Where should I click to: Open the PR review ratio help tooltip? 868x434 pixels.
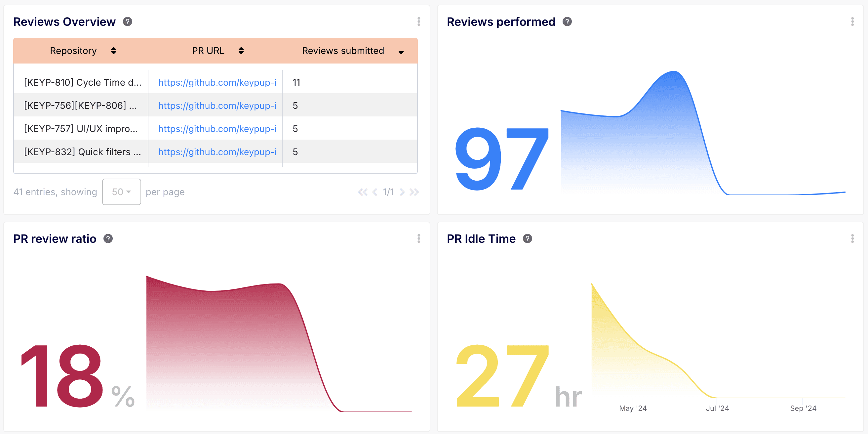(x=108, y=239)
